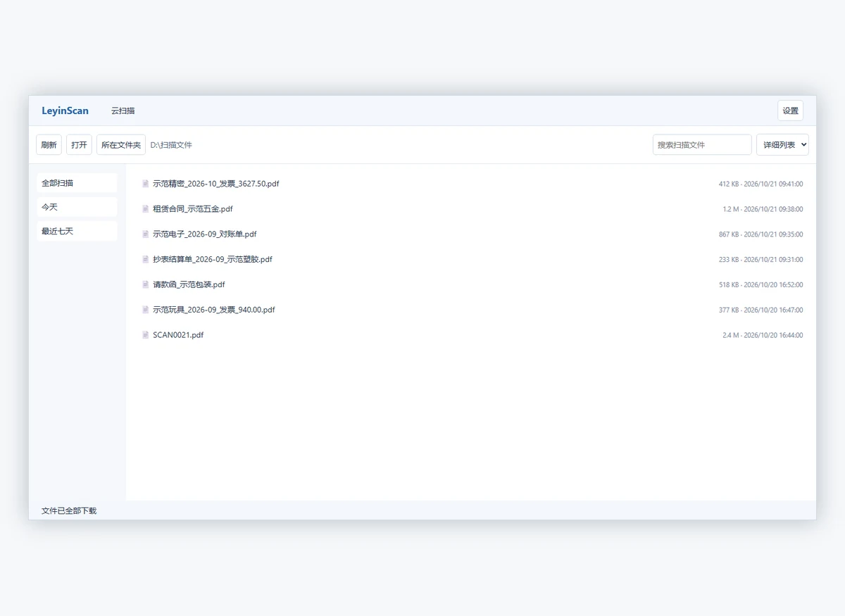Click the 518 KB size and date entry

coord(760,285)
